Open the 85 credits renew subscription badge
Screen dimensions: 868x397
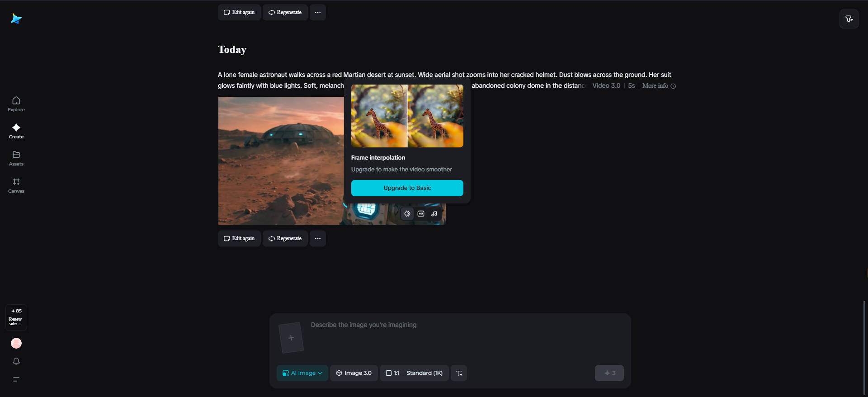(x=16, y=317)
